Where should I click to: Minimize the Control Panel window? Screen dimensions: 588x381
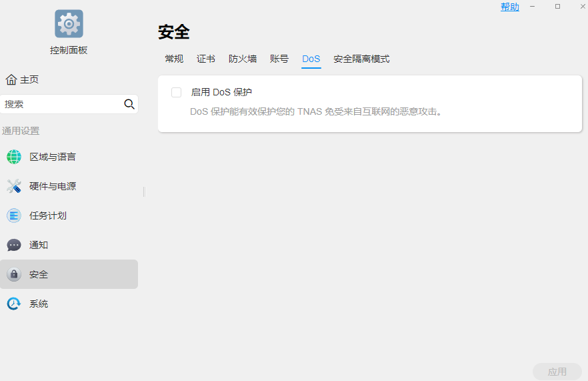[x=532, y=7]
